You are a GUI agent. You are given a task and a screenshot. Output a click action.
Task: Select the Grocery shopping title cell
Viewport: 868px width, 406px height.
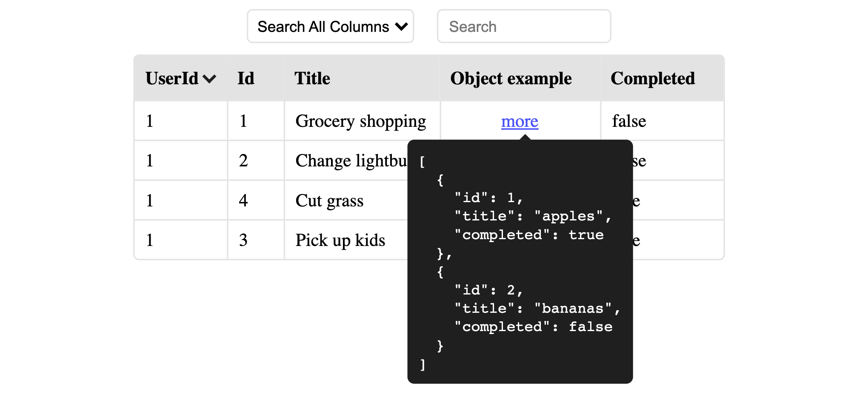360,121
